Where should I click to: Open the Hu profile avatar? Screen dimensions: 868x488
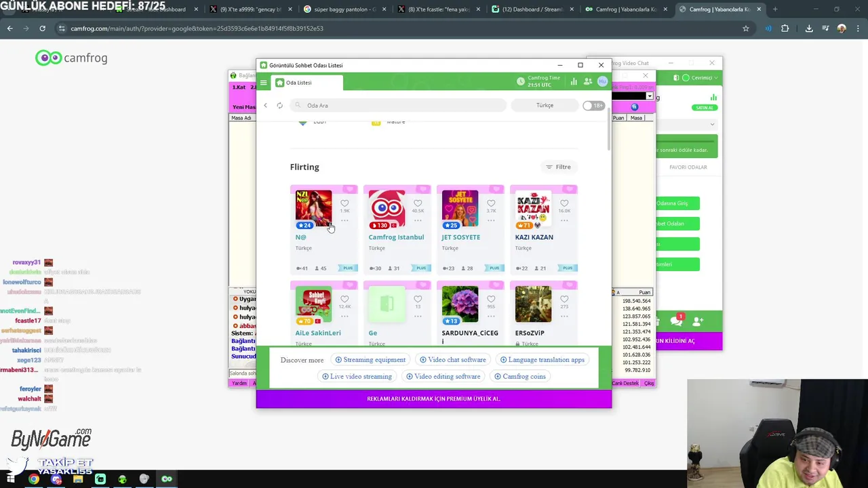[x=602, y=81]
